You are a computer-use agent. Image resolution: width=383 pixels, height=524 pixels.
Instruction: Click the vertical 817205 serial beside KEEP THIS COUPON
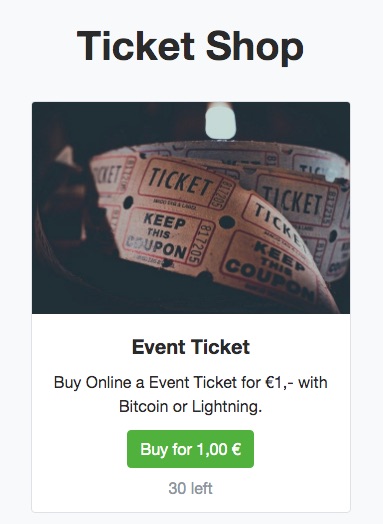coord(203,244)
